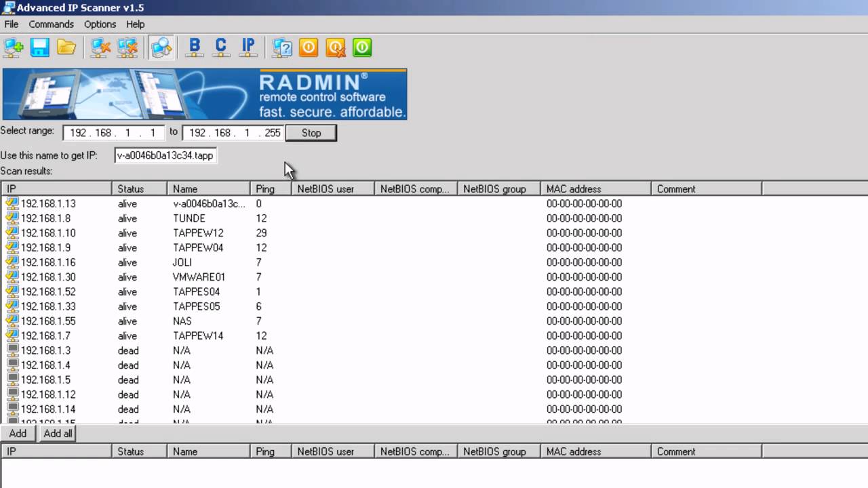Sort scan results by Ping column header
This screenshot has width=868, height=488.
(270, 189)
